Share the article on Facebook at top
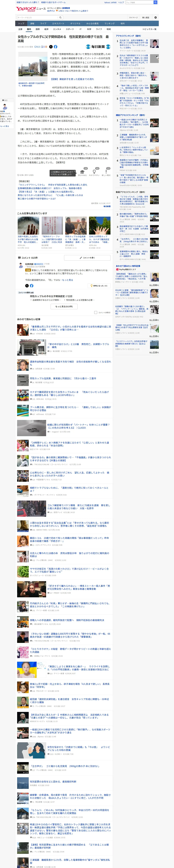174x868 pixels. 55,47
